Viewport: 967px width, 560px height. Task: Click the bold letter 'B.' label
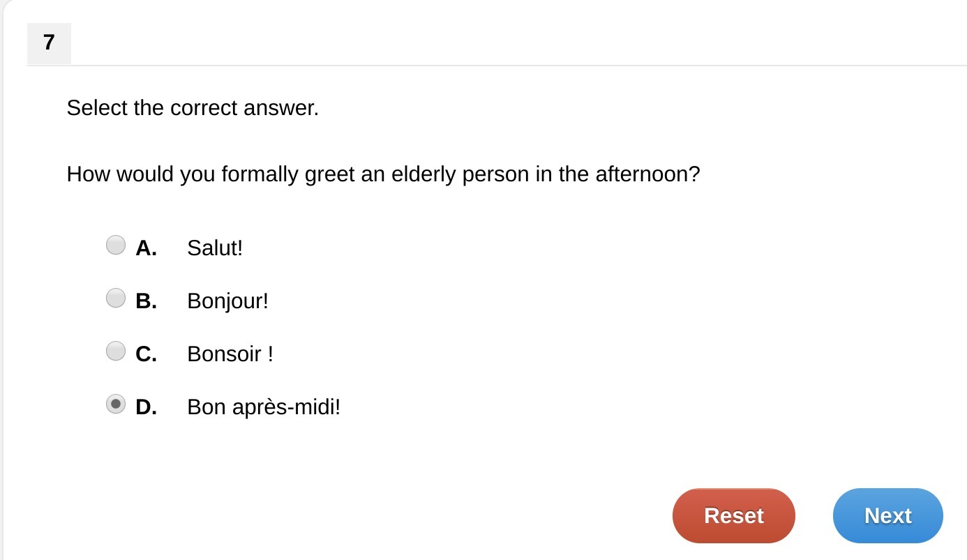pyautogui.click(x=146, y=301)
